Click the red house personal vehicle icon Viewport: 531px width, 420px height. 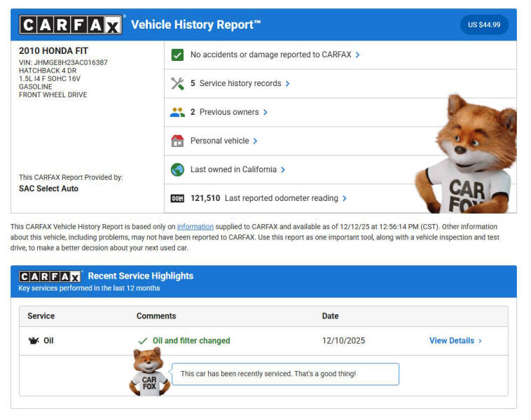pyautogui.click(x=177, y=141)
